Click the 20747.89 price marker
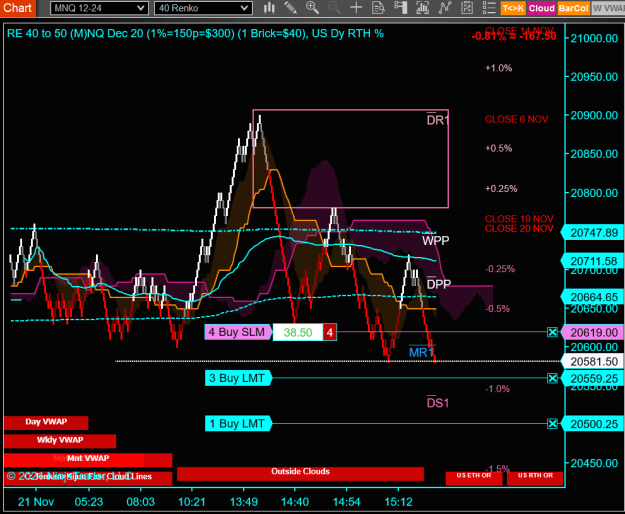625x514 pixels. coord(593,233)
